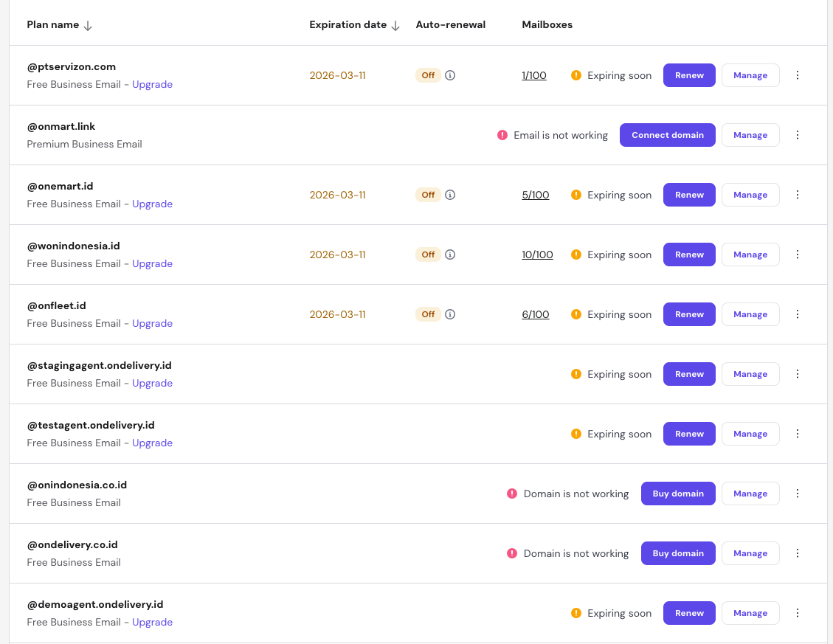Open 10/100 mailboxes link for @wonindonesia.id
This screenshot has width=833, height=644.
537,255
